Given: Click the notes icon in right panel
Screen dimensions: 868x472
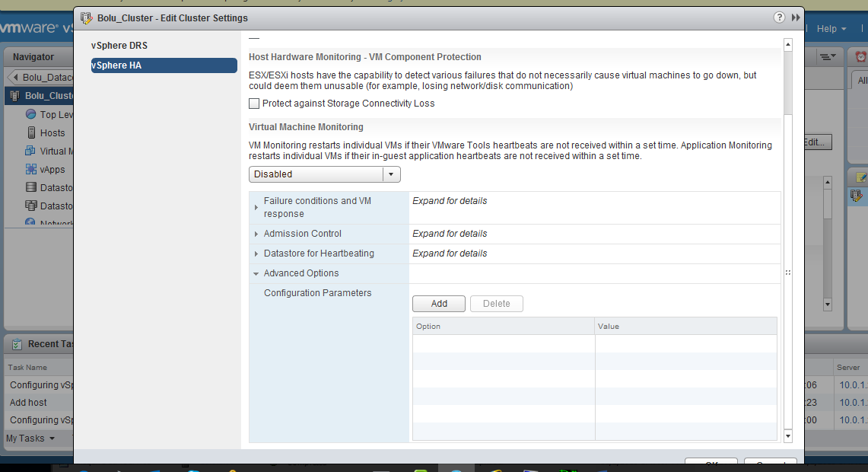Looking at the screenshot, I should (861, 177).
